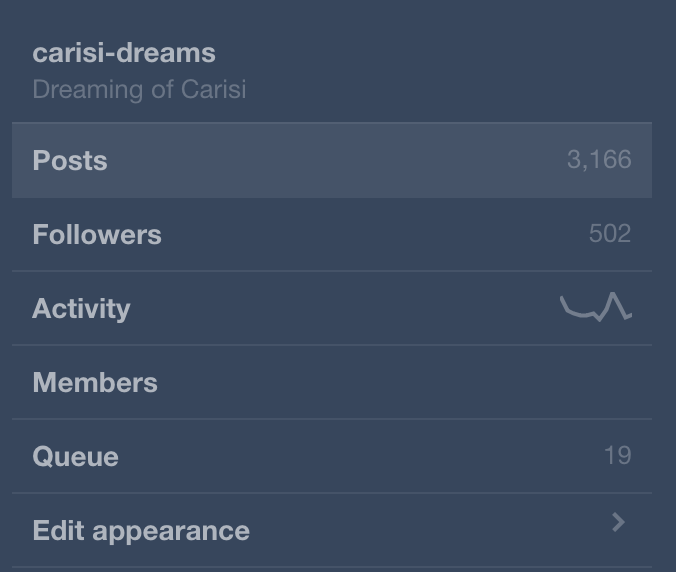
Task: View the recent activity chart thumbnail
Action: [596, 307]
